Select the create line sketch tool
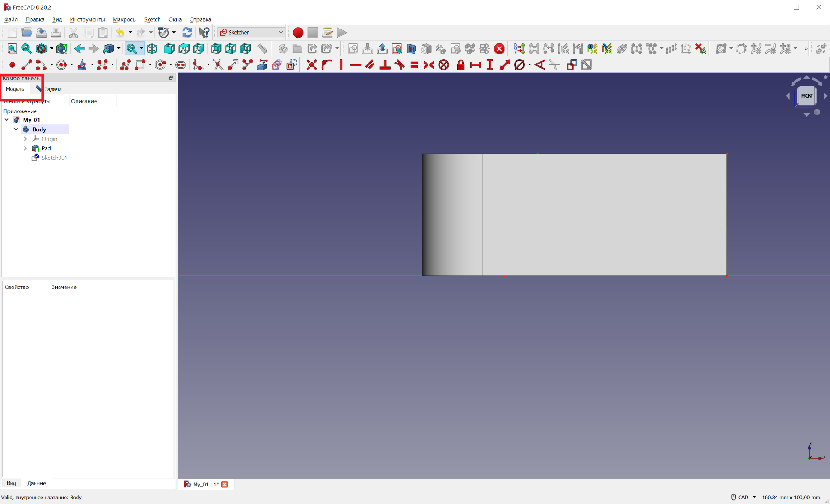The image size is (830, 504). [x=27, y=65]
